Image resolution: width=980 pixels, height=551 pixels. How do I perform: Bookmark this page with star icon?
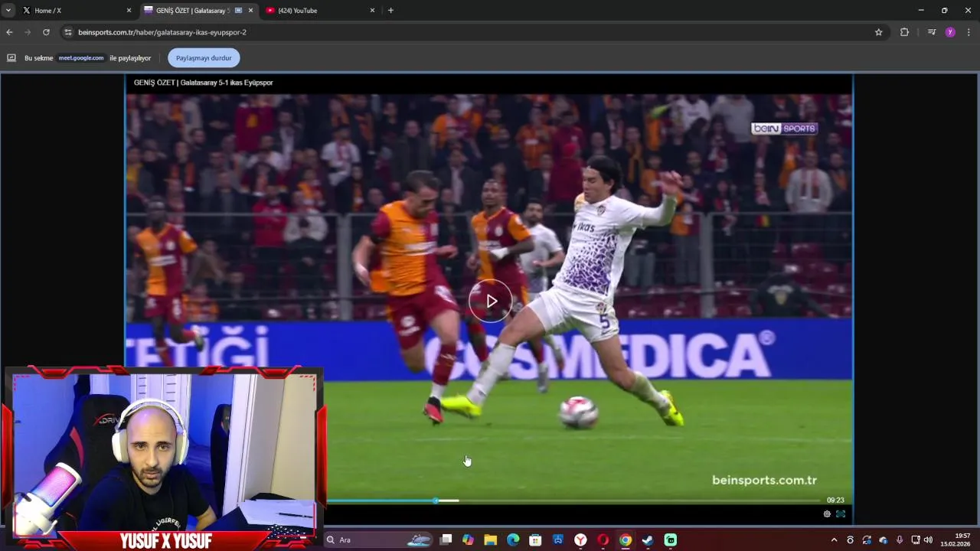[879, 32]
